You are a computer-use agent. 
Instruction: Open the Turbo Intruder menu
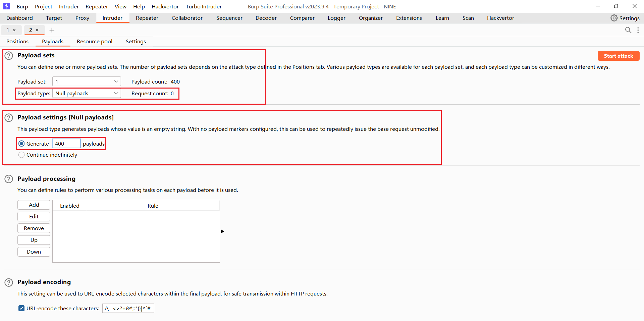point(204,6)
